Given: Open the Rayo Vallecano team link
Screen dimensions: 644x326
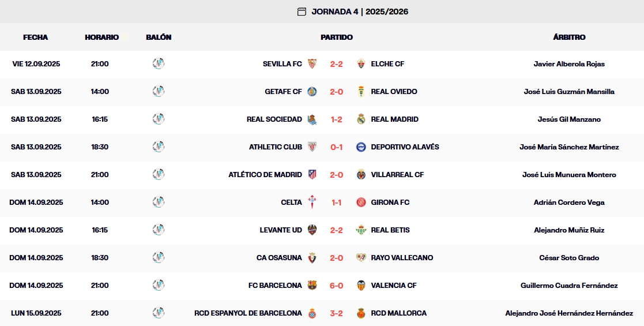Looking at the screenshot, I should 402,258.
